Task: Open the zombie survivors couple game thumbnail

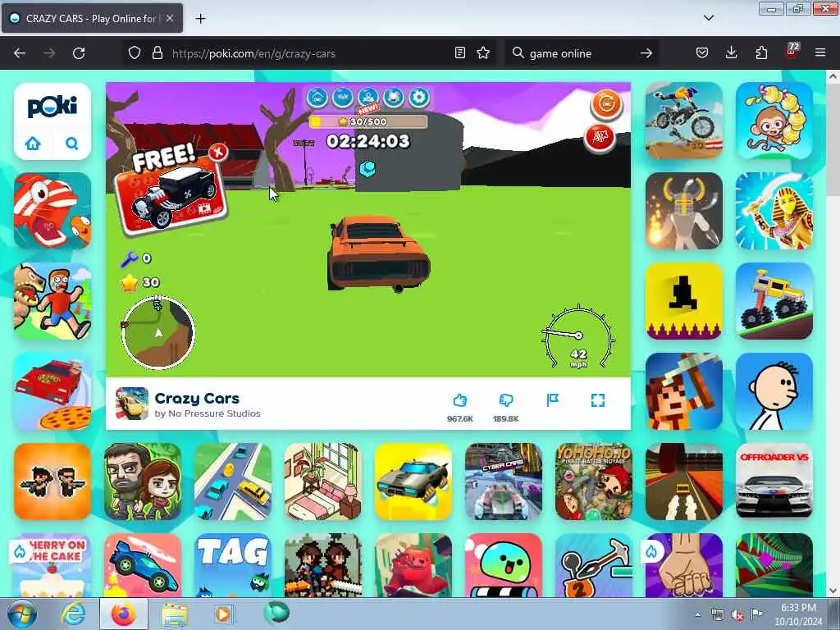Action: point(143,482)
